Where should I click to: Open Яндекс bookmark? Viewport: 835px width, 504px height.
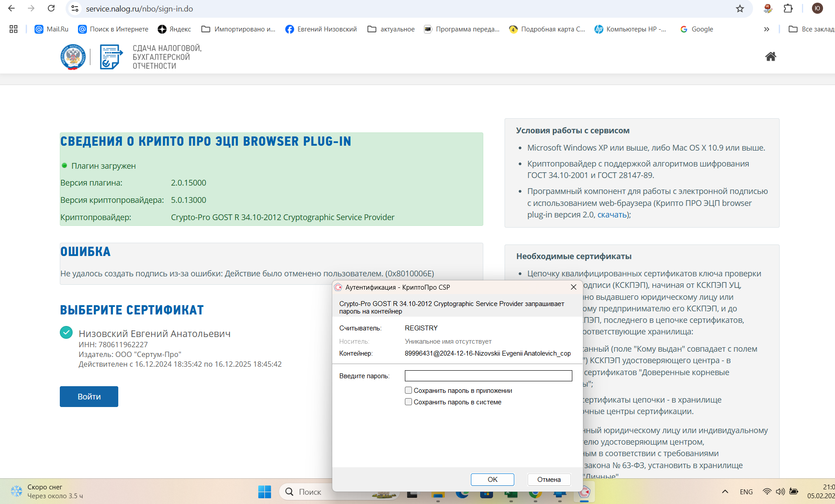175,29
